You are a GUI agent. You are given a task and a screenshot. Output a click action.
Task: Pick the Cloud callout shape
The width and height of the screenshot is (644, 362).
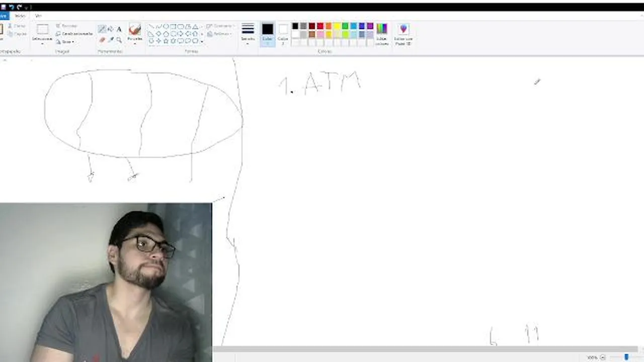click(195, 41)
